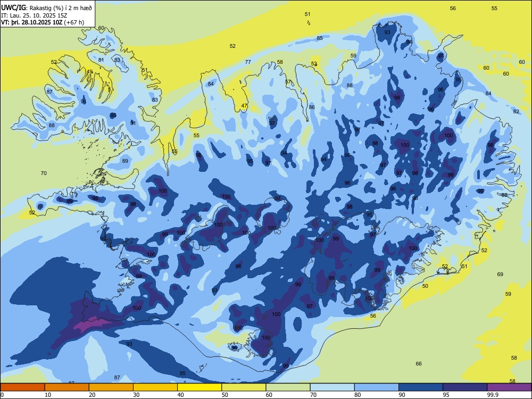Click the legend label "99.9"
532x399 pixels.
tap(492, 395)
